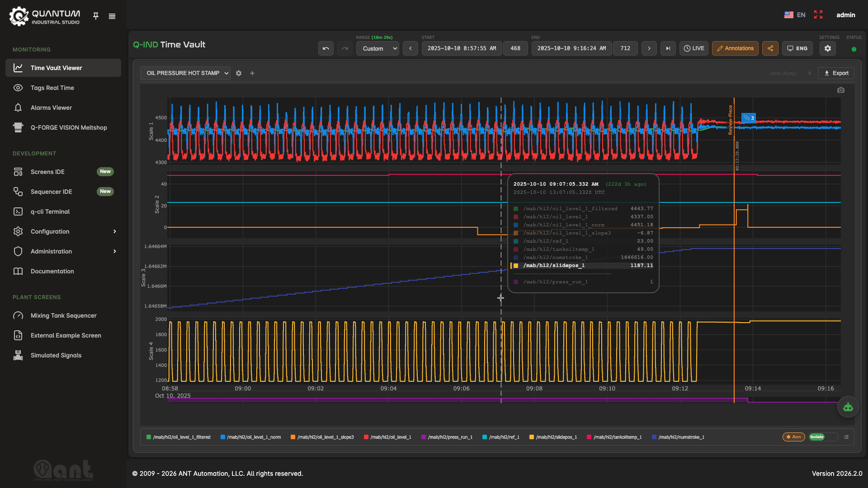The image size is (868, 488).
Task: Click the green status indicator dot
Action: coord(854,49)
